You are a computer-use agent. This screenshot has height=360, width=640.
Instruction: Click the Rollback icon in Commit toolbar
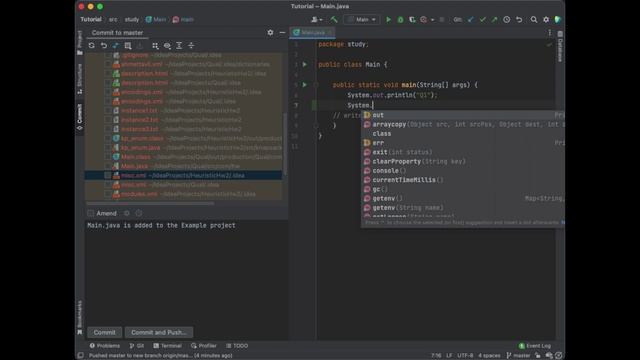104,46
